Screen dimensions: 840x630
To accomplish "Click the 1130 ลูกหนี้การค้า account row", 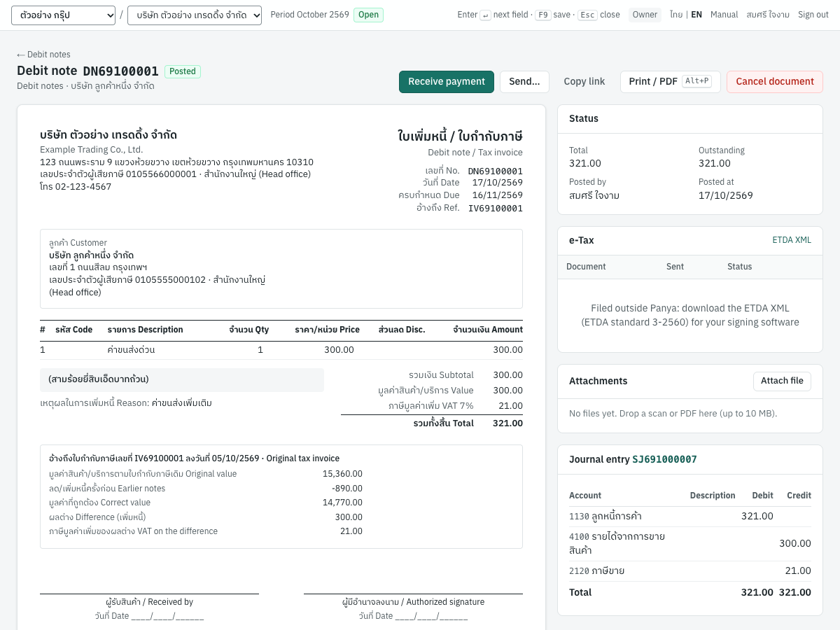I will click(690, 516).
